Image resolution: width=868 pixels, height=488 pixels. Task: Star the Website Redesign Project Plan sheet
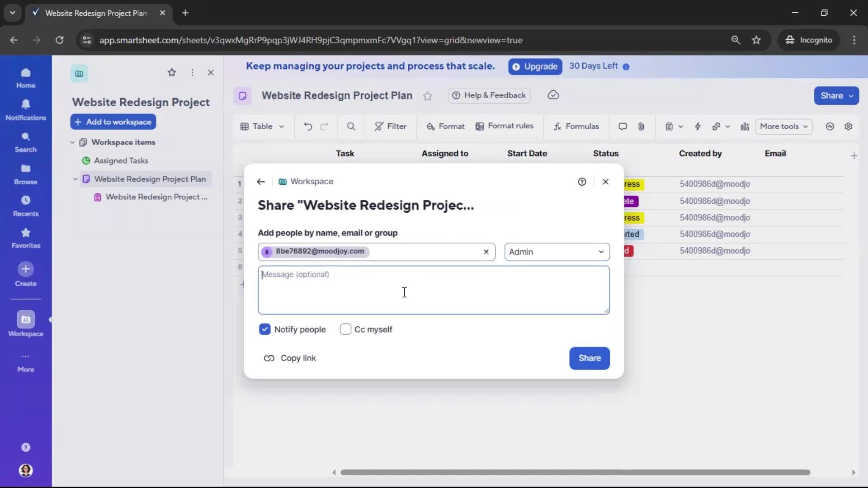[428, 96]
